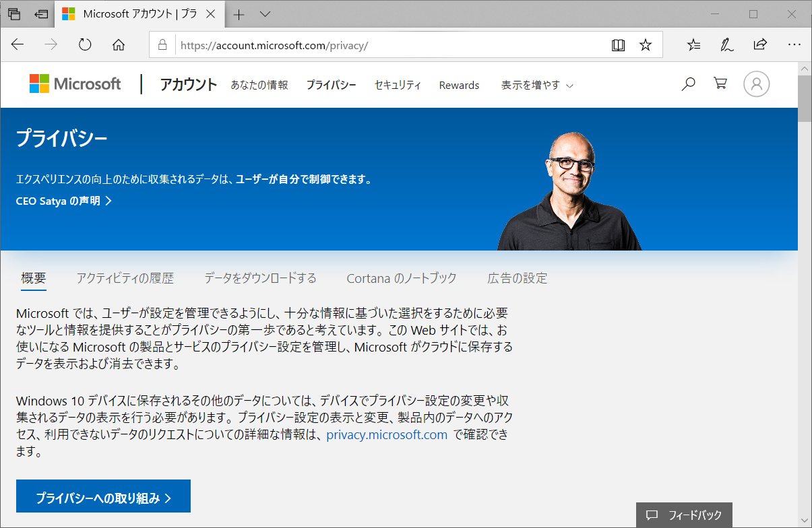Click the scrollbar down arrow
Image resolution: width=812 pixels, height=528 pixels.
point(805,521)
